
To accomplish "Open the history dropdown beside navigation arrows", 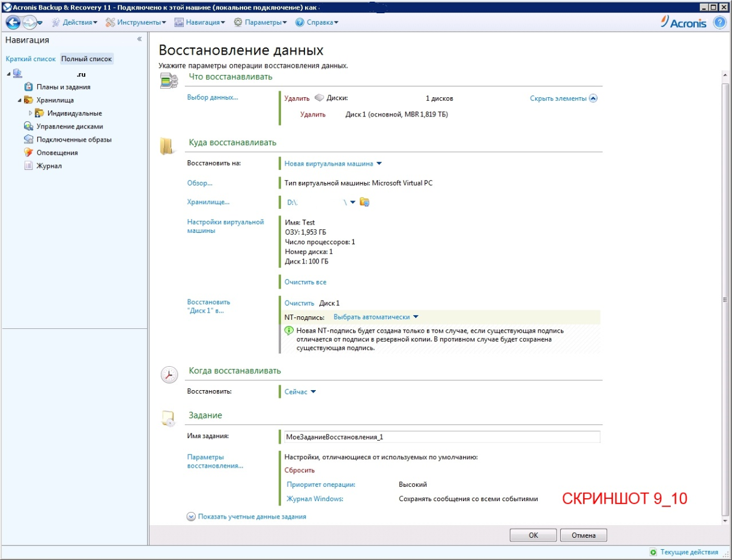I will pos(40,23).
